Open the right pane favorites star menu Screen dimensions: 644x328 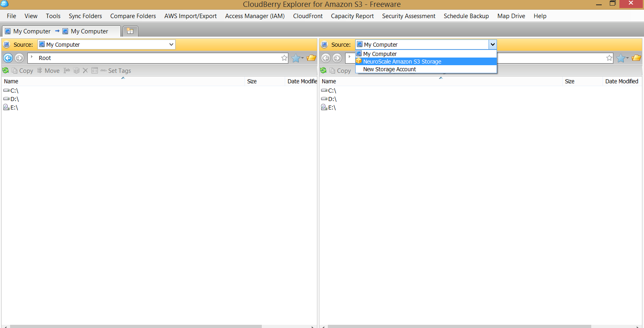tap(623, 58)
